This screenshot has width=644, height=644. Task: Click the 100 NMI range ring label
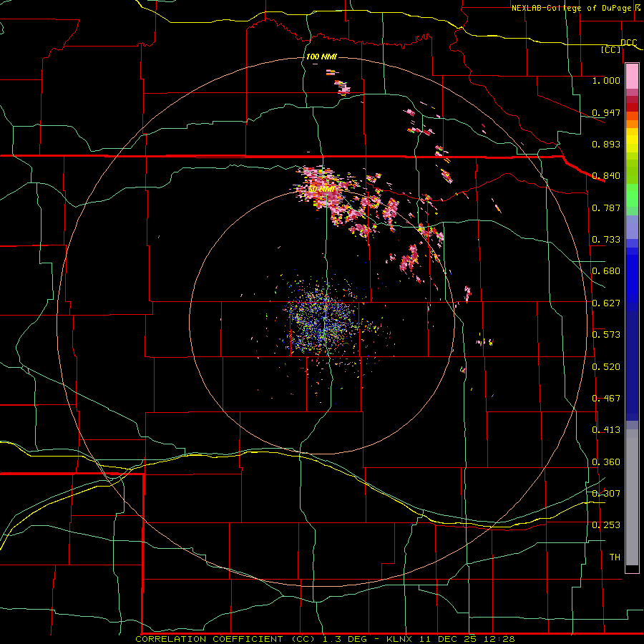(321, 57)
